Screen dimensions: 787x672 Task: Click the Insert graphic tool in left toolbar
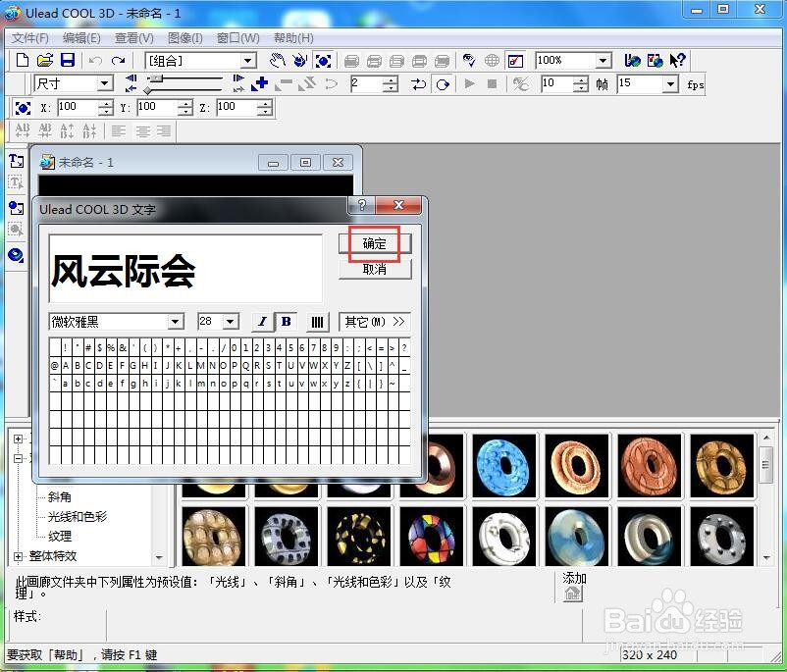16,207
